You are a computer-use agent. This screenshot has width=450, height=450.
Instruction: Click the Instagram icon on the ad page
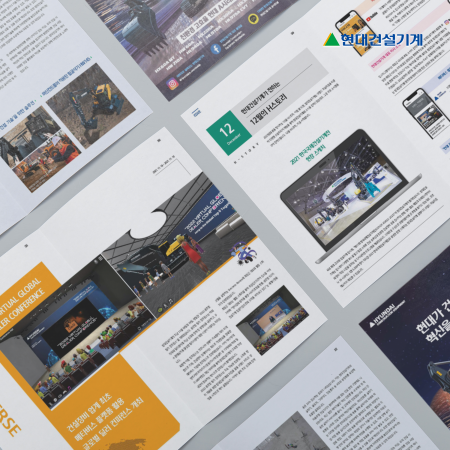(173, 83)
